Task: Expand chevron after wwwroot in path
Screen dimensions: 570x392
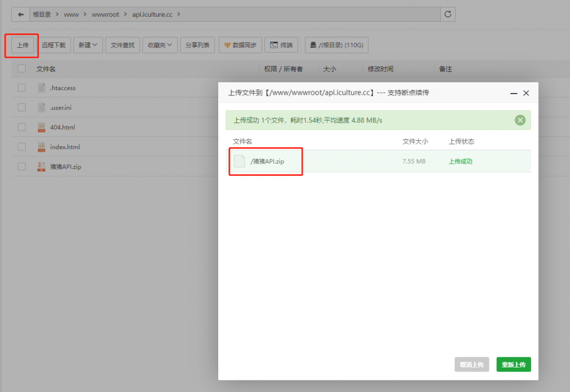Action: [x=125, y=14]
